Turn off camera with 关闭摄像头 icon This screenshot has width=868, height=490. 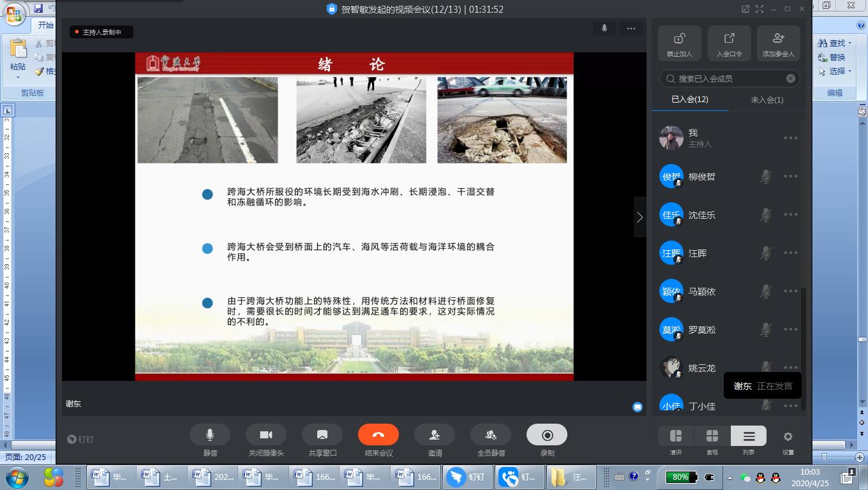pyautogui.click(x=266, y=435)
